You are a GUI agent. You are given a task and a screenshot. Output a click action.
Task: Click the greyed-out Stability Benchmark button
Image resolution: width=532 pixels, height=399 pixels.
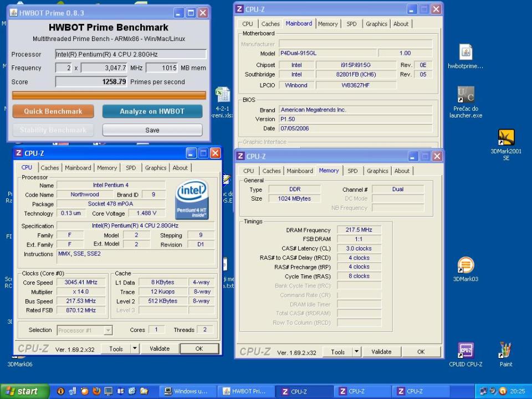(53, 130)
